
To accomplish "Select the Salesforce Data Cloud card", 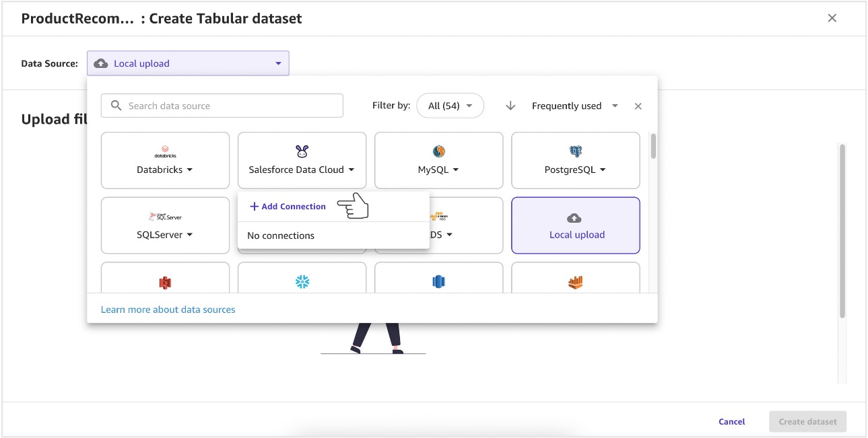I will (x=302, y=160).
